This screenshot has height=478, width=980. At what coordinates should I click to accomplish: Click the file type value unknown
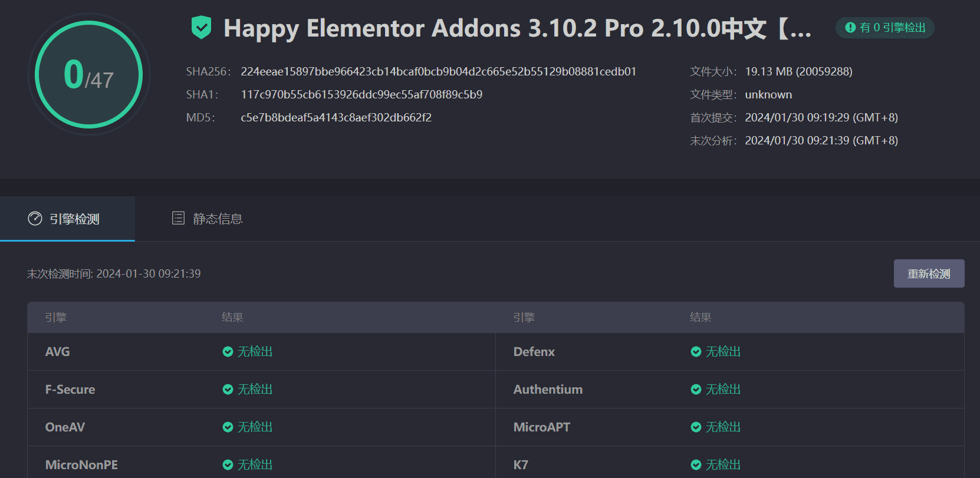click(x=768, y=94)
